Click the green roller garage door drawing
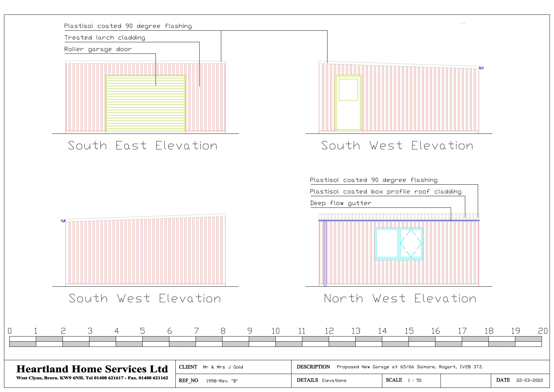 [x=146, y=103]
